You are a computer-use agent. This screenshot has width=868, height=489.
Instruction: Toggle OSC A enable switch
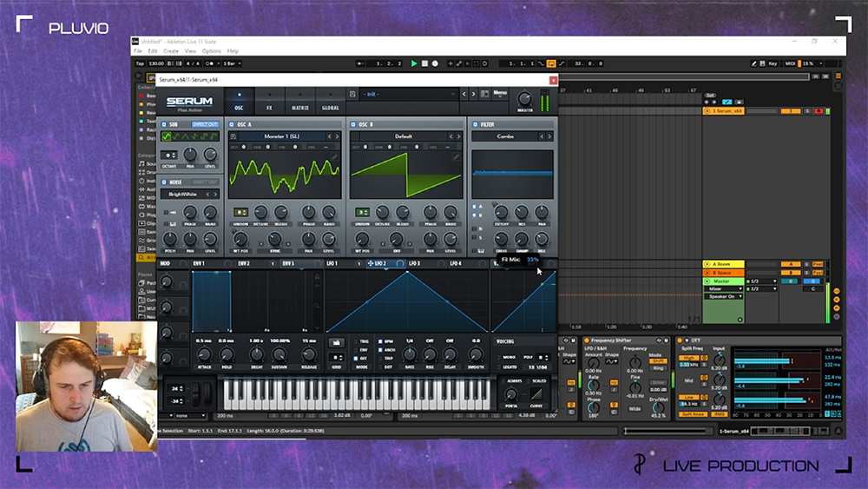[x=232, y=124]
